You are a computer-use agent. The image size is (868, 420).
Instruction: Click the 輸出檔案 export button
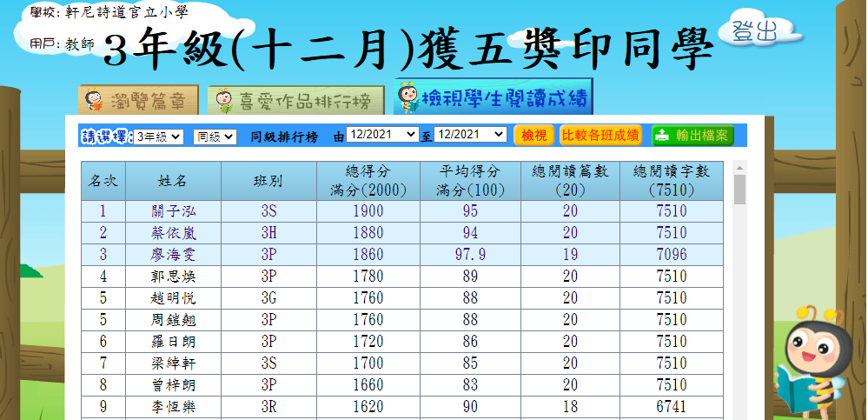[692, 135]
